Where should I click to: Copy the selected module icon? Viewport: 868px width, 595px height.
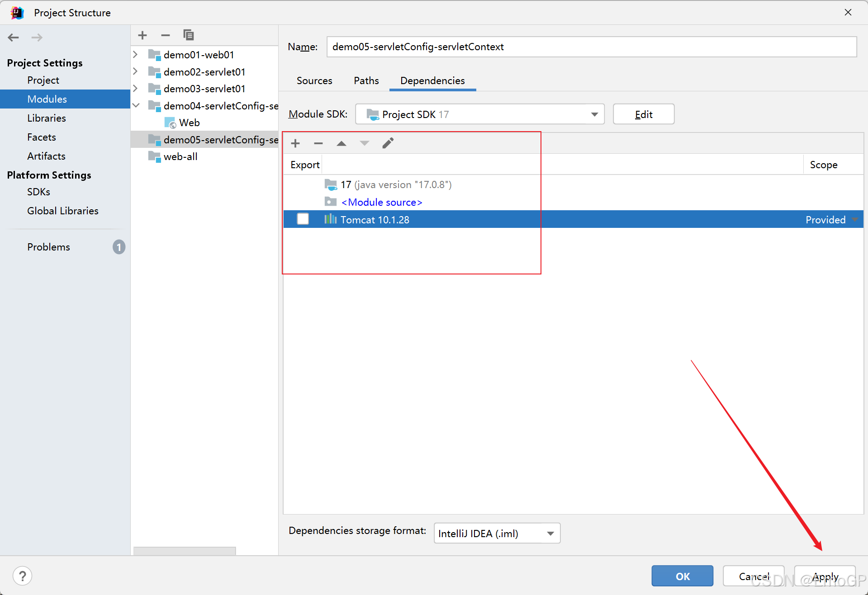tap(189, 35)
